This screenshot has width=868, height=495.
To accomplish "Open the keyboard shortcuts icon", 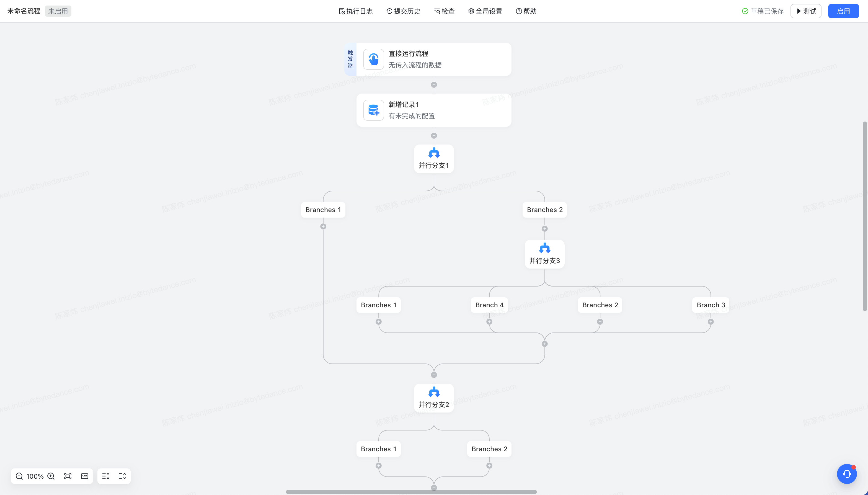I will click(85, 476).
